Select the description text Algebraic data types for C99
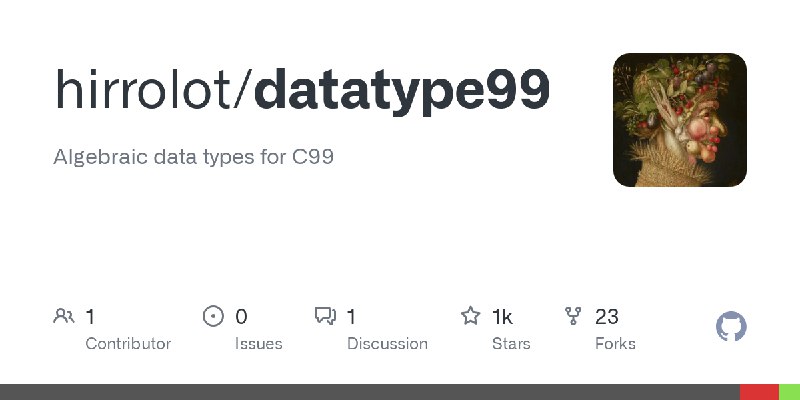The height and width of the screenshot is (400, 800). (x=193, y=157)
